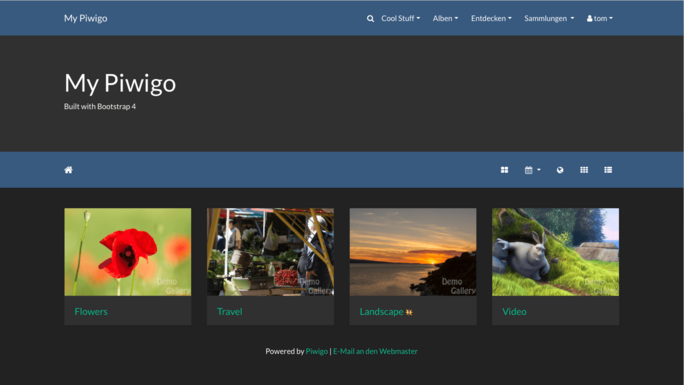Viewport: 684px width, 385px height.
Task: Expand the Alben menu
Action: (445, 18)
